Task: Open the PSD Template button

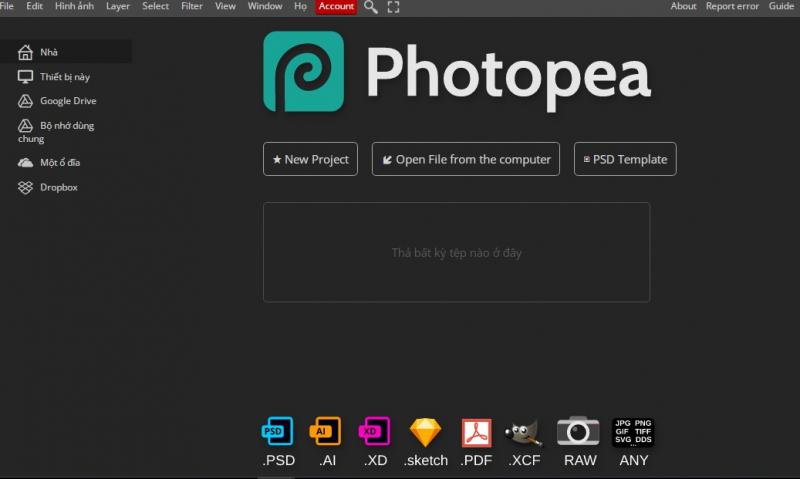Action: (625, 159)
